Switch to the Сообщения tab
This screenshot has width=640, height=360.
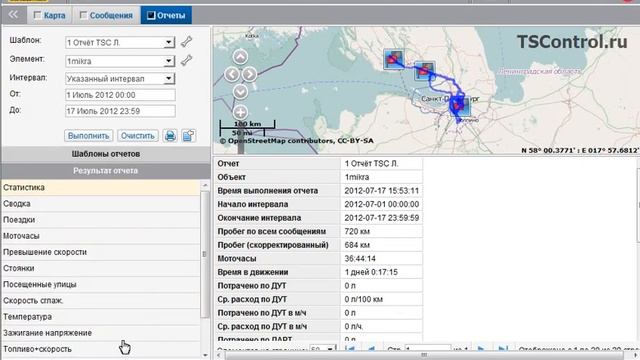107,16
